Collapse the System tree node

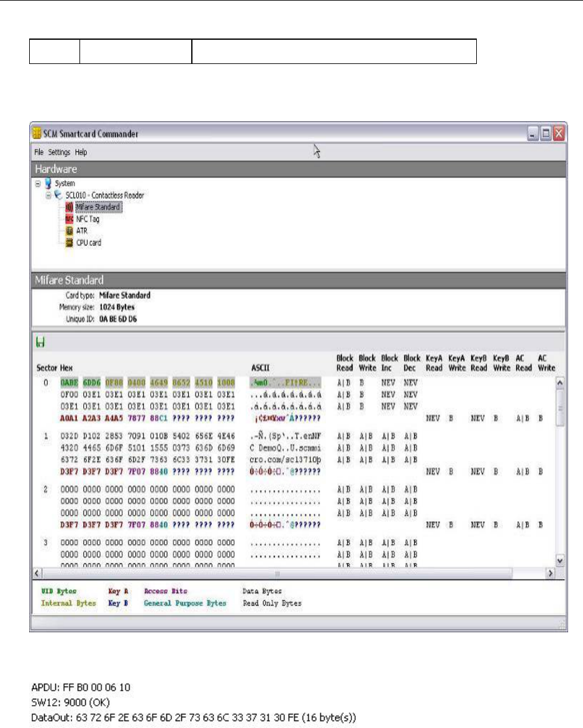click(x=38, y=183)
